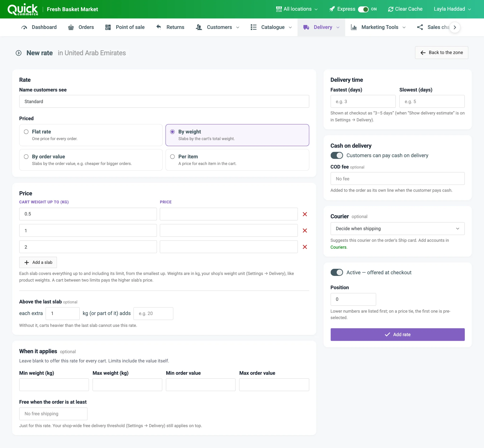Open the Couriers link
The image size is (484, 448).
[x=338, y=247]
